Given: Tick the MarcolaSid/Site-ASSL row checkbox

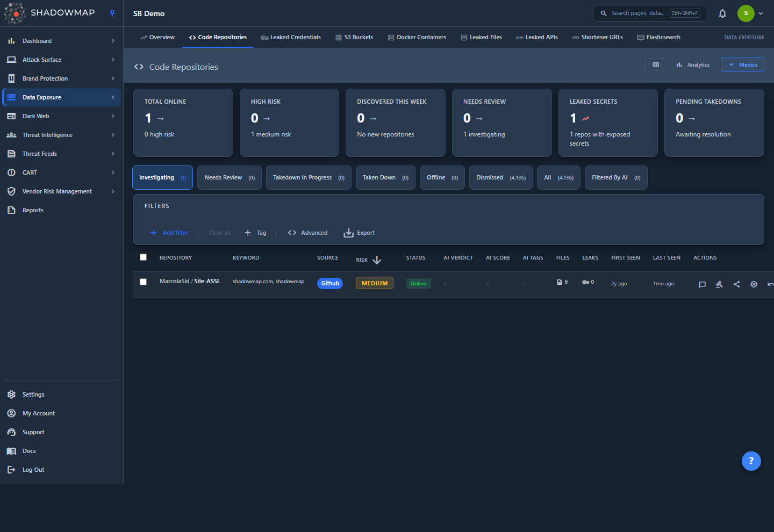Looking at the screenshot, I should 143,282.
